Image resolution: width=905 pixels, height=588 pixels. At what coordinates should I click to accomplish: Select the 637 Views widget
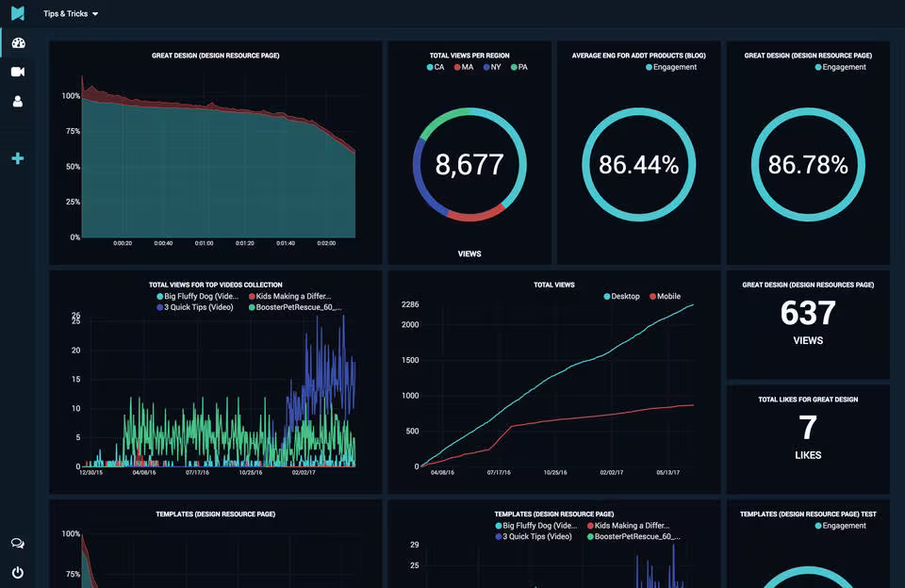click(808, 324)
